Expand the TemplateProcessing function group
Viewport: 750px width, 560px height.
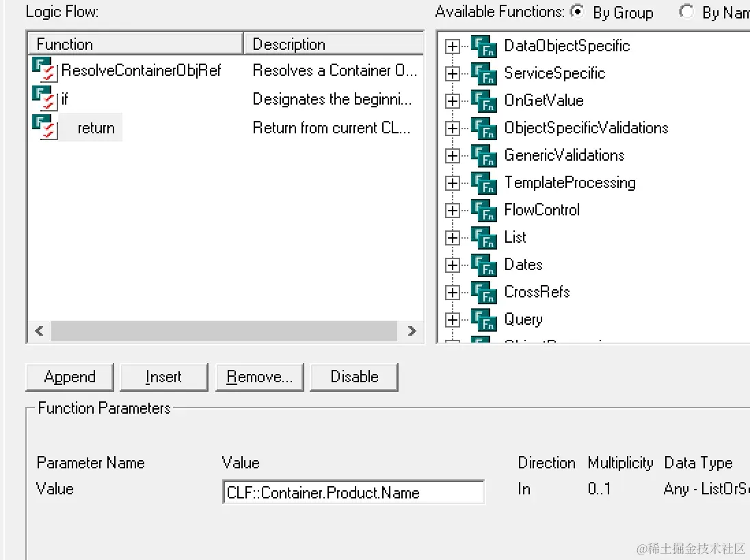[x=452, y=183]
